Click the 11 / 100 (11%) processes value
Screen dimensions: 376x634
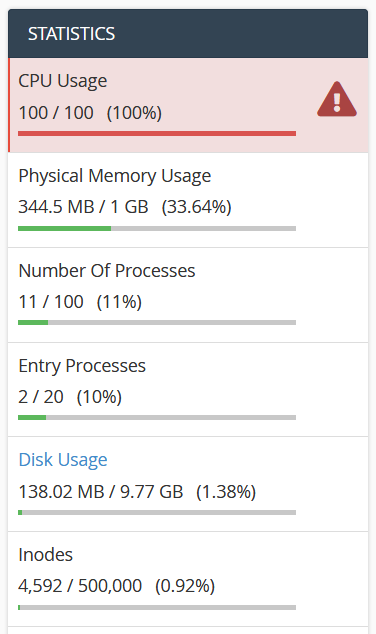[x=80, y=302]
